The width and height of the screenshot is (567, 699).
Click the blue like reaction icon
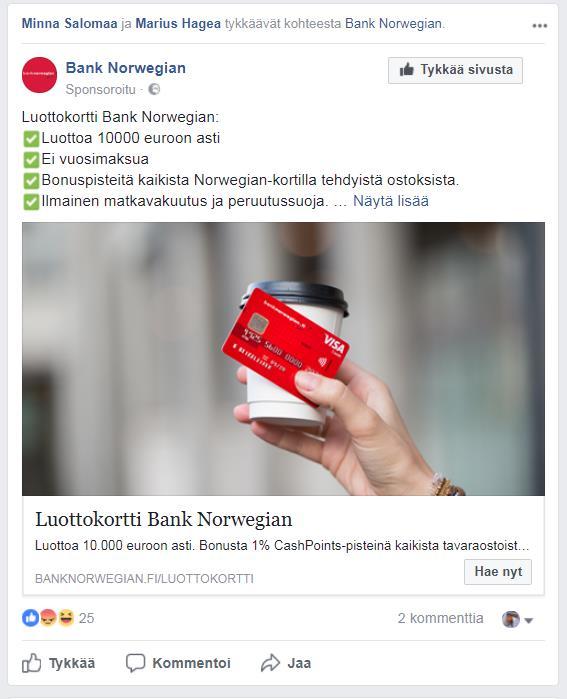[x=30, y=618]
